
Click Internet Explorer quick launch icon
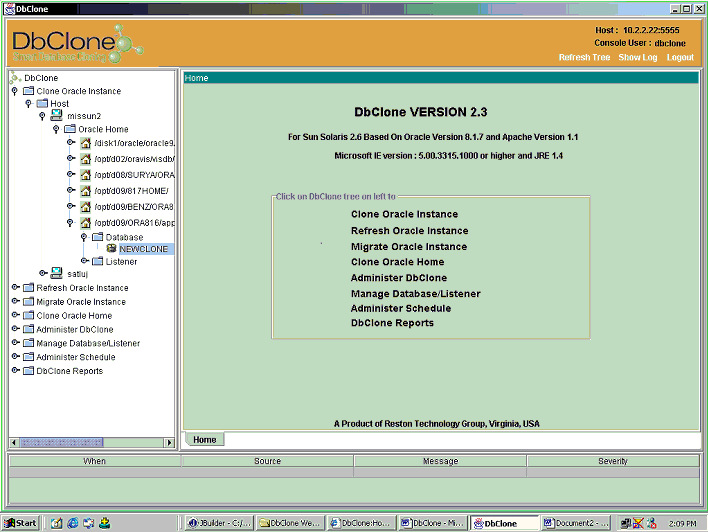[73, 523]
